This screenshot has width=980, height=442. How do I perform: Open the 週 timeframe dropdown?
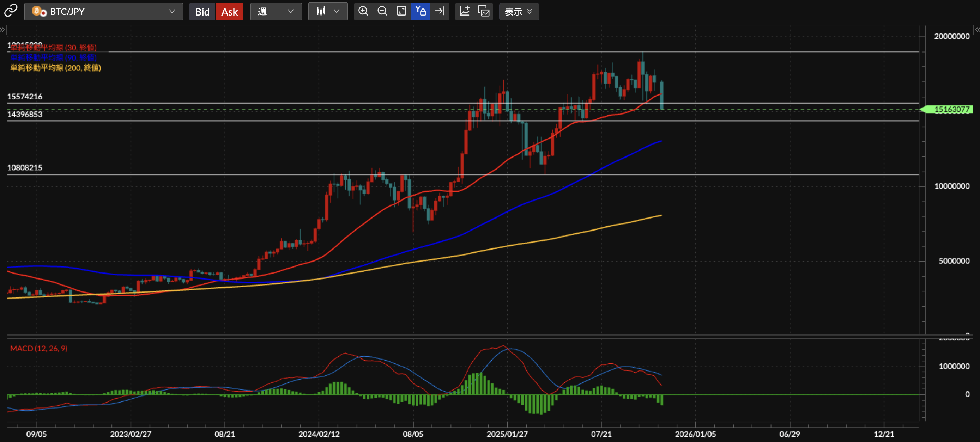(x=276, y=11)
